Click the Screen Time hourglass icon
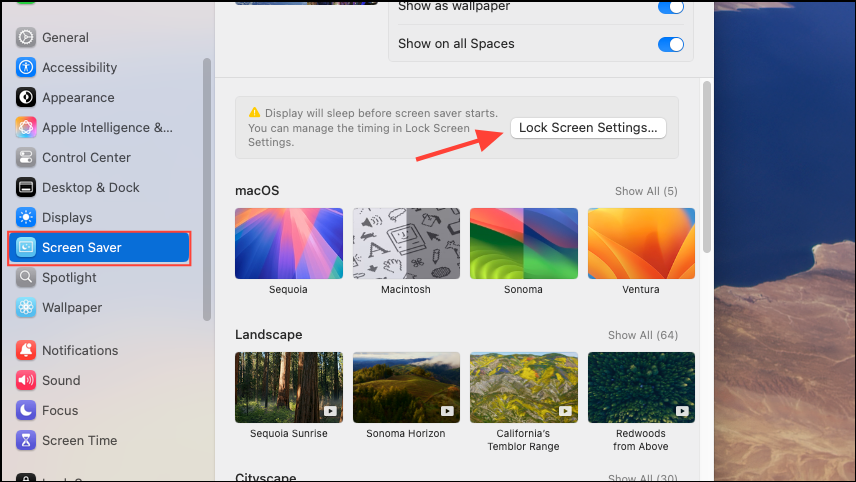Image resolution: width=856 pixels, height=482 pixels. point(26,440)
